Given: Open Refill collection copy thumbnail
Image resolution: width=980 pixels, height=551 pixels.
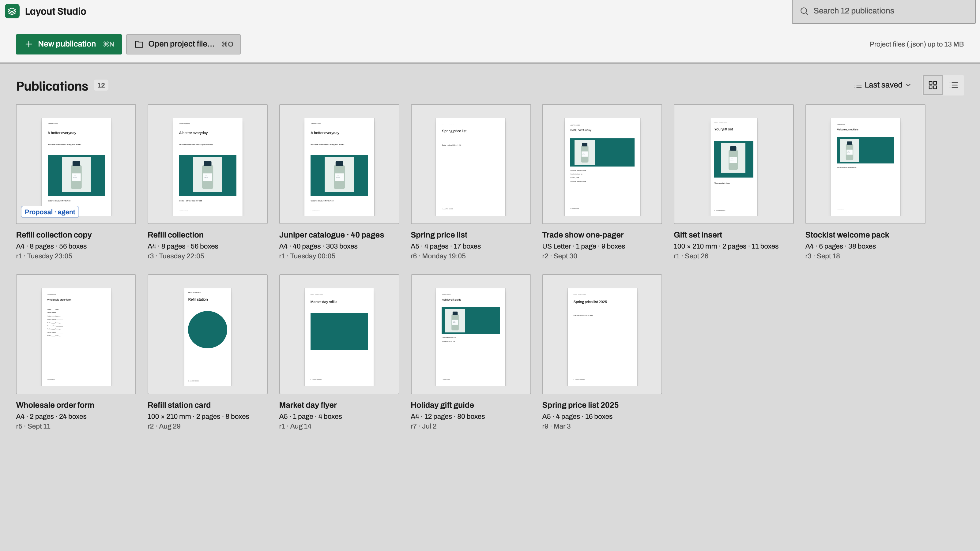Looking at the screenshot, I should (x=76, y=164).
